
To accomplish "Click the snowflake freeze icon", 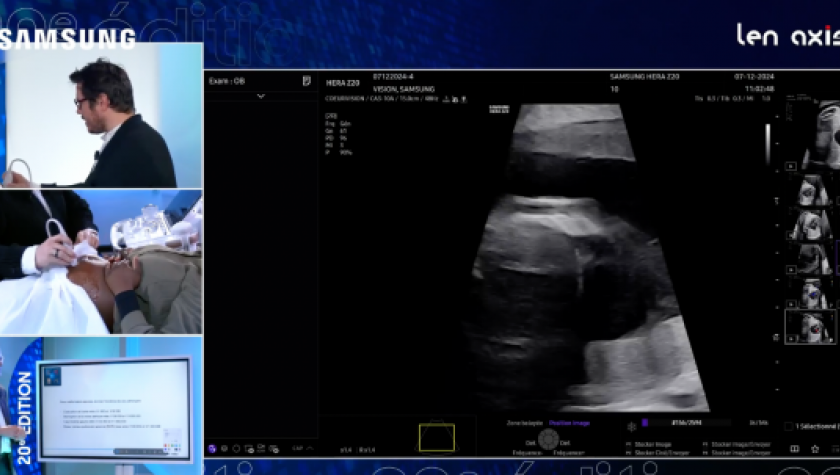I will (632, 426).
